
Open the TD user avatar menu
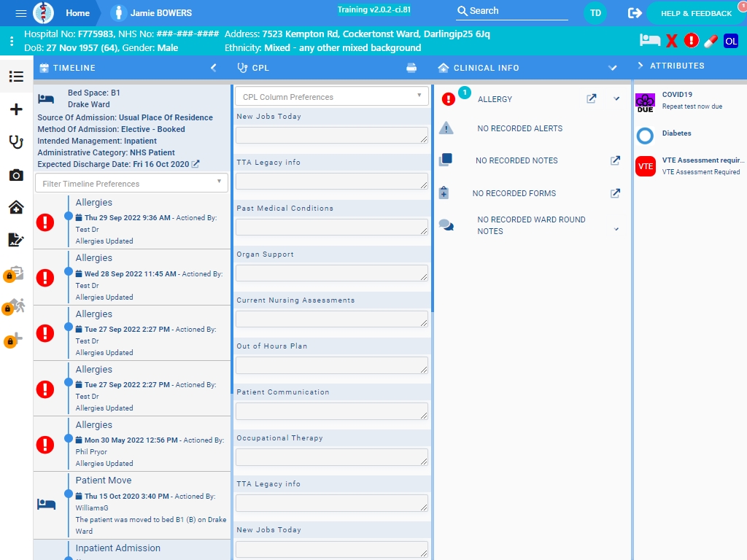[x=595, y=13]
